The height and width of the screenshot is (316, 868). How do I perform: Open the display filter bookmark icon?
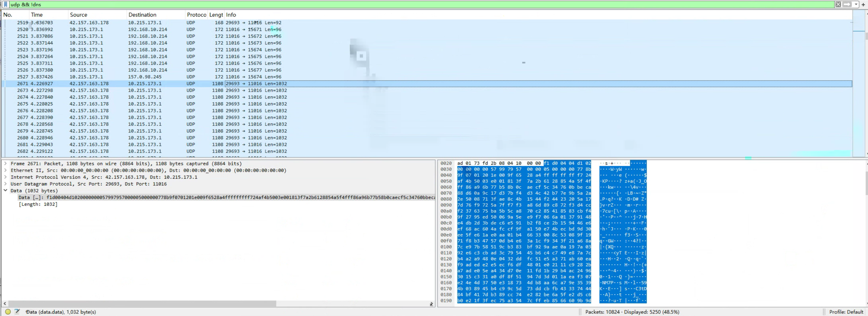[5, 4]
